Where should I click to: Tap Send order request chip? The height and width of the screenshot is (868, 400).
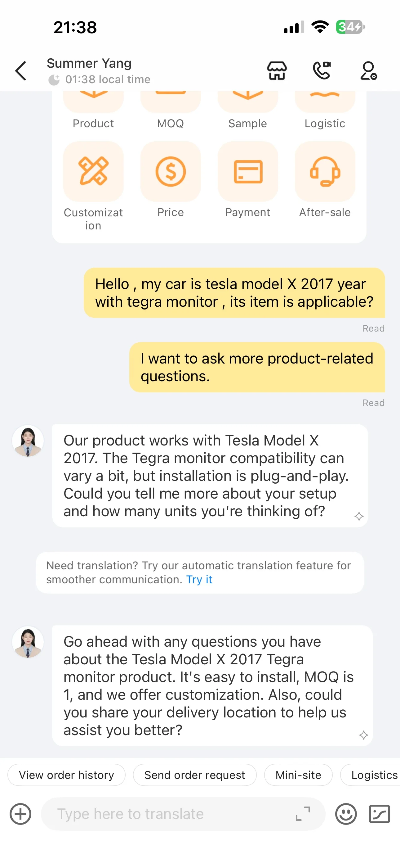195,775
